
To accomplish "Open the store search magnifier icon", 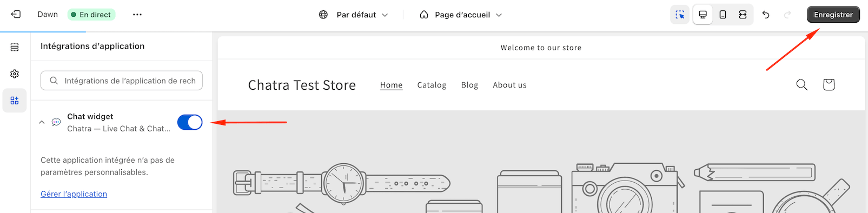I will (x=802, y=84).
